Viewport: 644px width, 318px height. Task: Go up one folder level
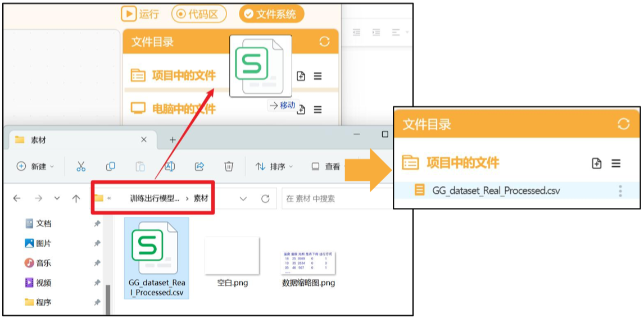click(x=76, y=198)
